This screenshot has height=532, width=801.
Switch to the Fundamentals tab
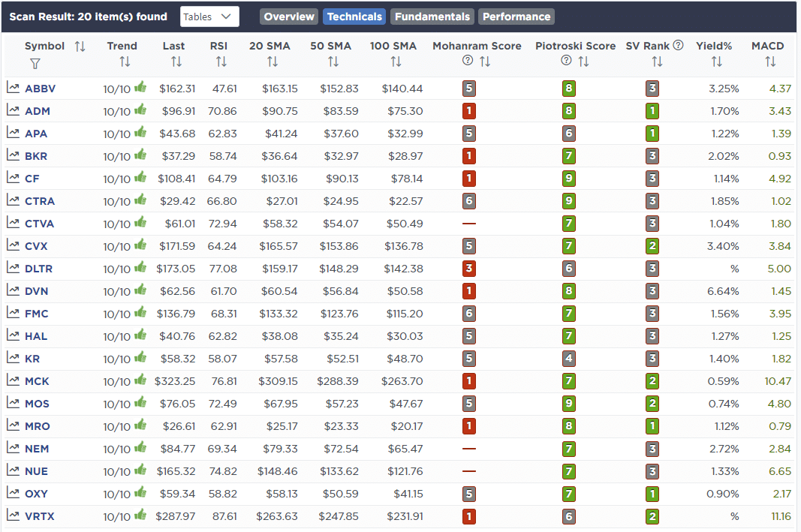(x=432, y=17)
